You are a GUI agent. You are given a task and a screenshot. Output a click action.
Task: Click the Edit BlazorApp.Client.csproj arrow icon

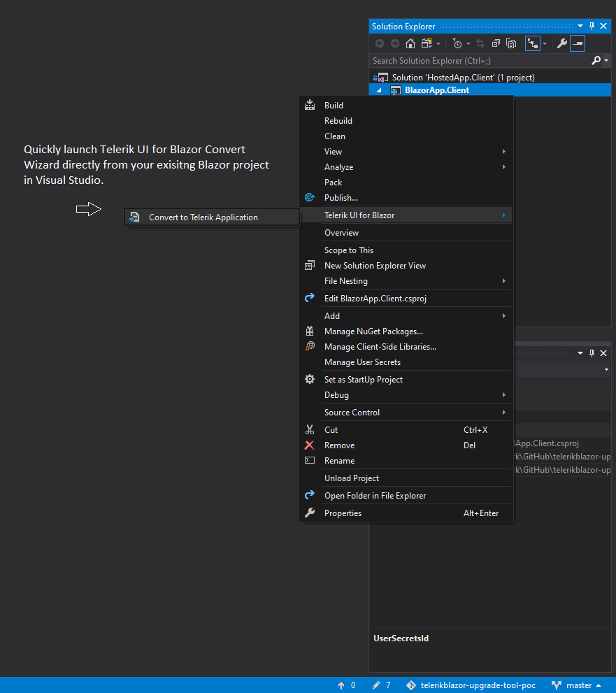coord(310,298)
